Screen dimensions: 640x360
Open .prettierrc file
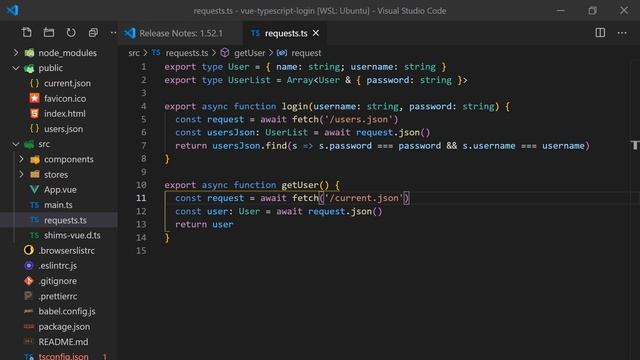58,296
